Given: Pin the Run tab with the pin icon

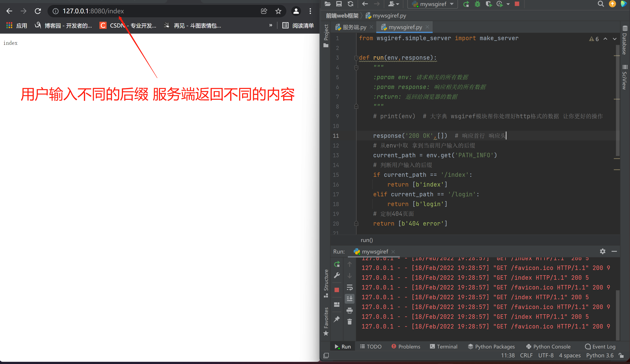Looking at the screenshot, I should (x=337, y=319).
